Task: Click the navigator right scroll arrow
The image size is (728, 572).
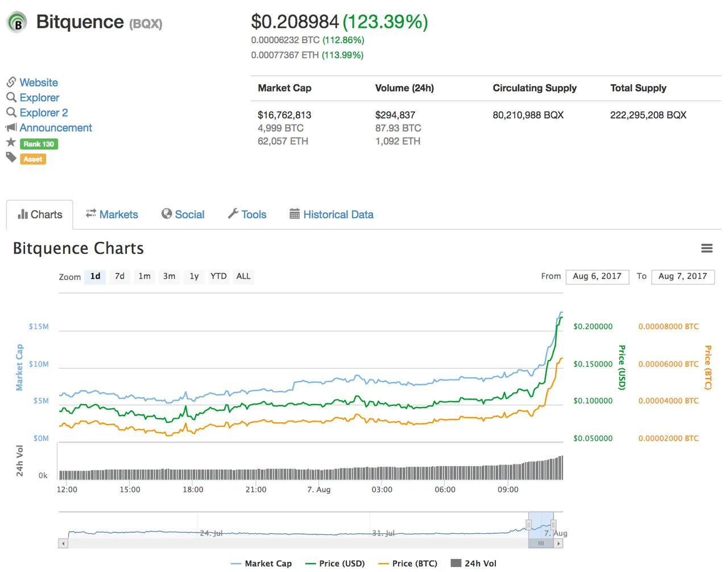Action: tap(559, 544)
